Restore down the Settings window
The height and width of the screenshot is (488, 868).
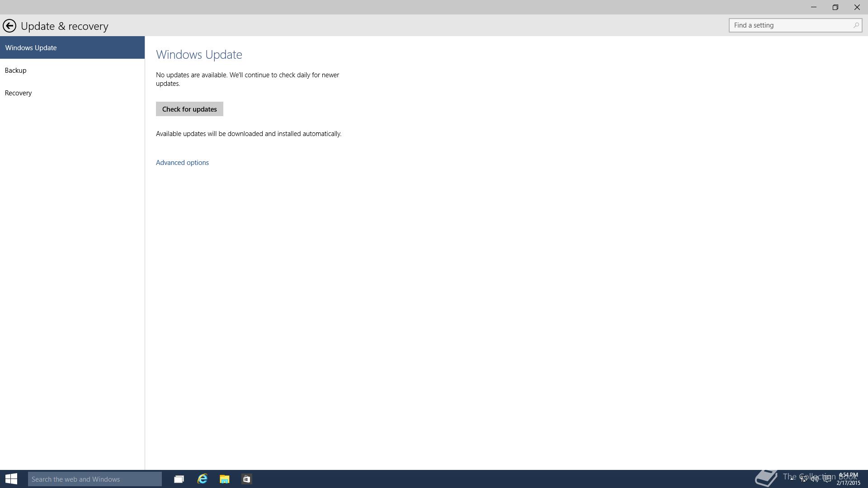835,7
